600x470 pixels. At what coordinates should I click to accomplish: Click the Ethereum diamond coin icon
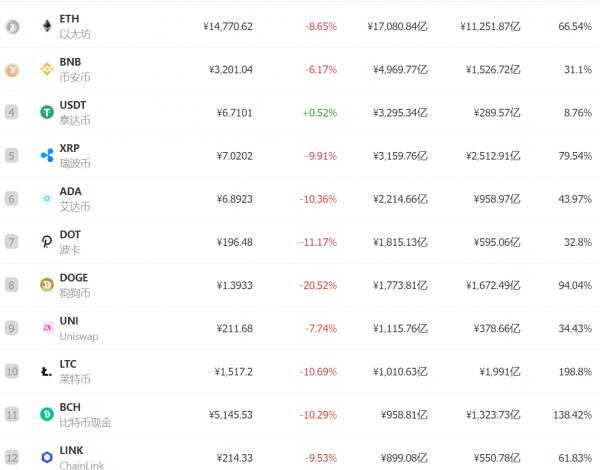pyautogui.click(x=47, y=26)
